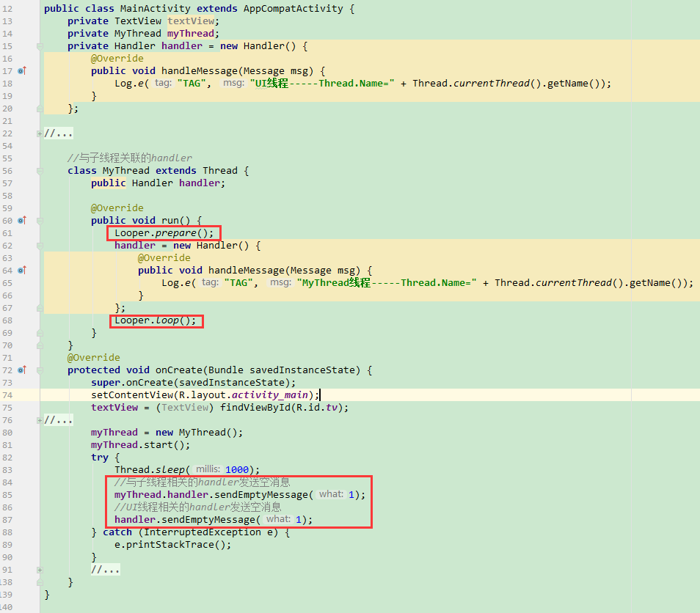
Task: Click 'handleMessage' on line 17
Action: tap(200, 71)
